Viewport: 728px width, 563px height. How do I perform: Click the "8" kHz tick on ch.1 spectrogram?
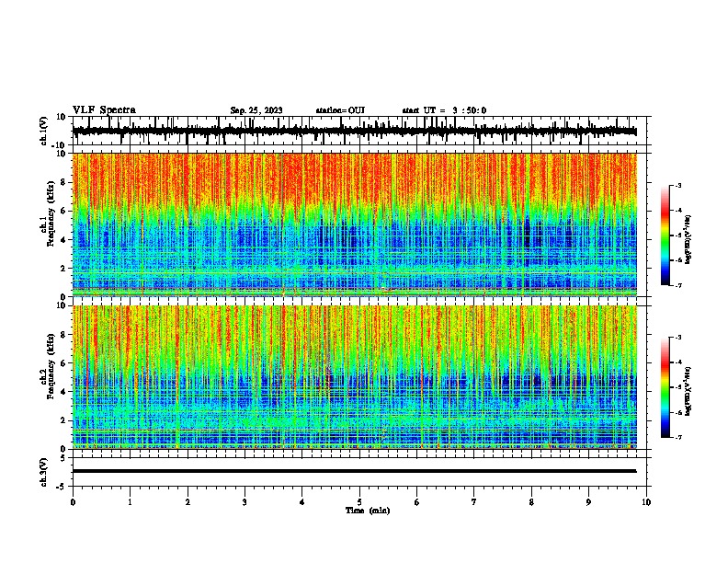click(x=64, y=182)
